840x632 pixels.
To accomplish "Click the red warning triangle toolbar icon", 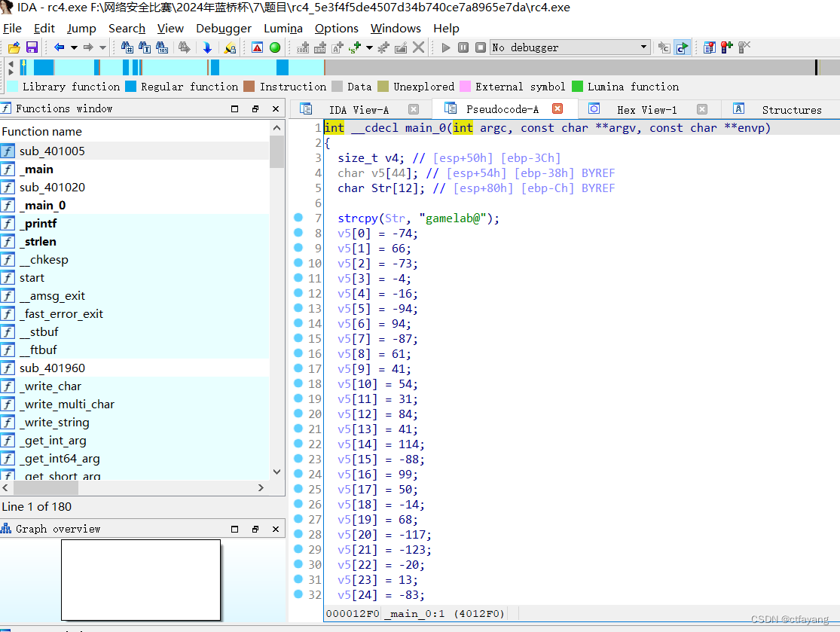I will pos(258,47).
